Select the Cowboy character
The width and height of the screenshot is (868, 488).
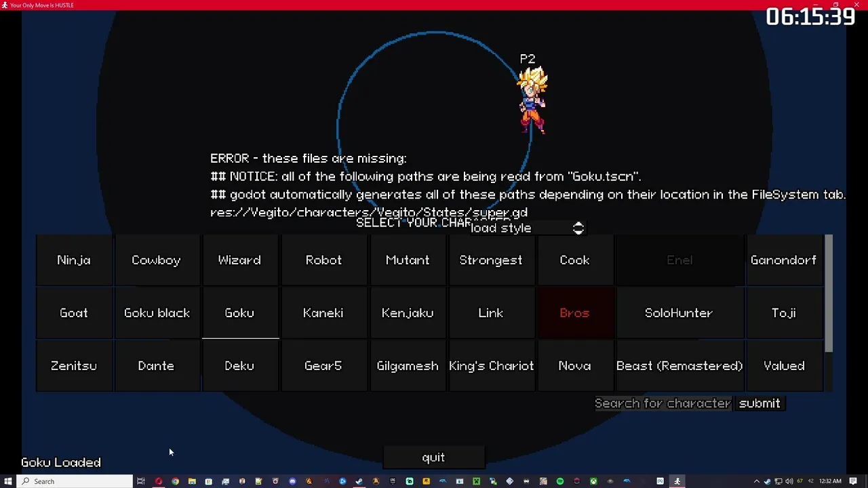[157, 260]
